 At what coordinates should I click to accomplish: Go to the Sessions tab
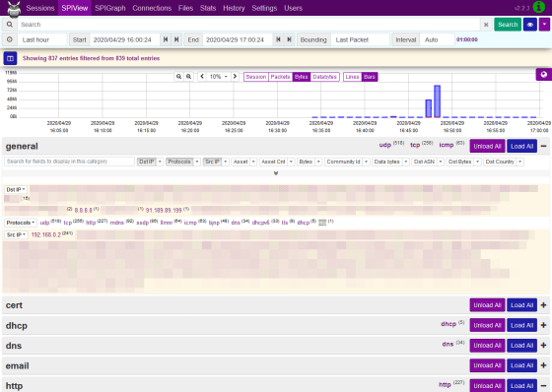pos(40,8)
